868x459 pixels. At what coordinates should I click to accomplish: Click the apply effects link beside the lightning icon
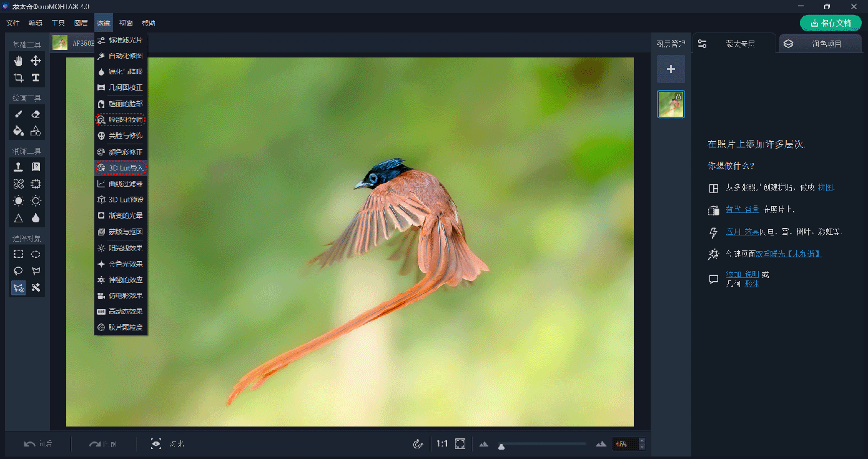(742, 232)
